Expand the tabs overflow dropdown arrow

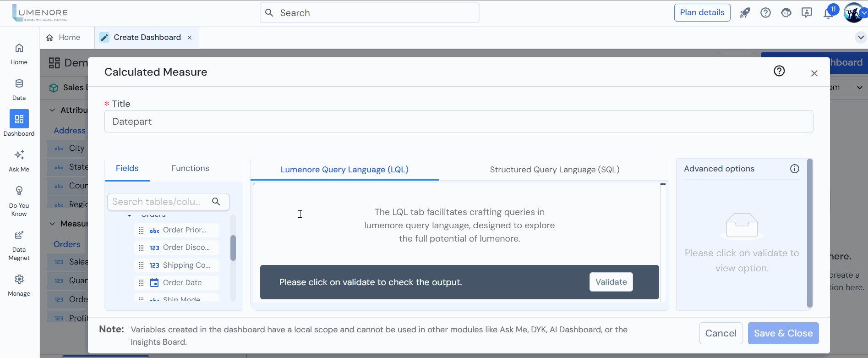click(x=861, y=38)
